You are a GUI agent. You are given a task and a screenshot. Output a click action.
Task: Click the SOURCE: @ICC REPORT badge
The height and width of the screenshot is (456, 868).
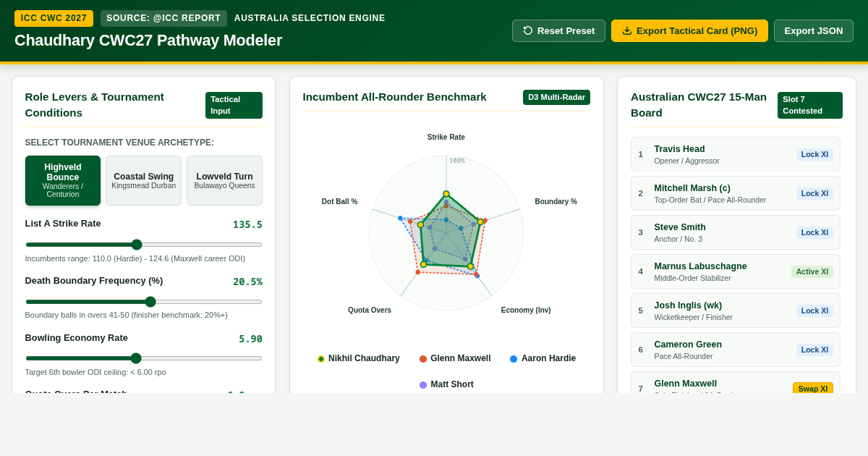pos(163,18)
